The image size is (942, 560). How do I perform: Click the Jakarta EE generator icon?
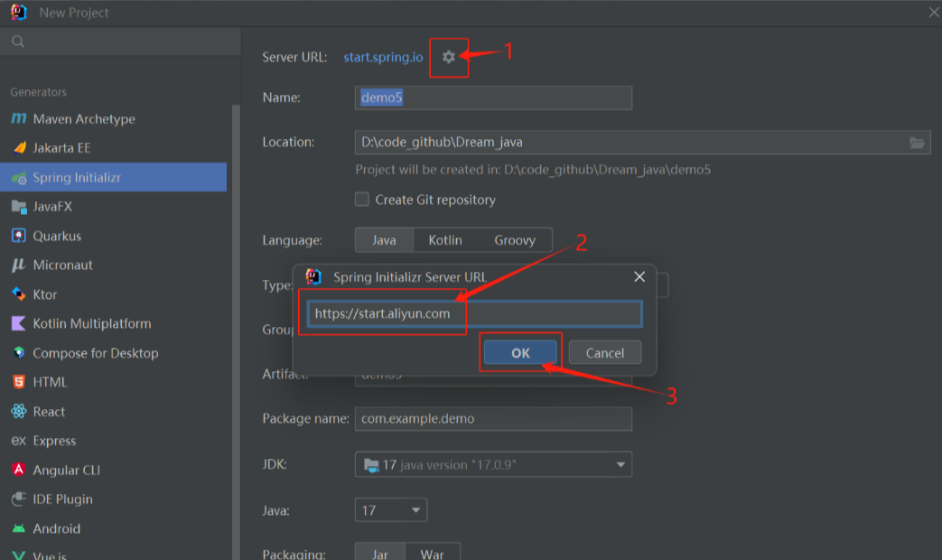click(19, 147)
